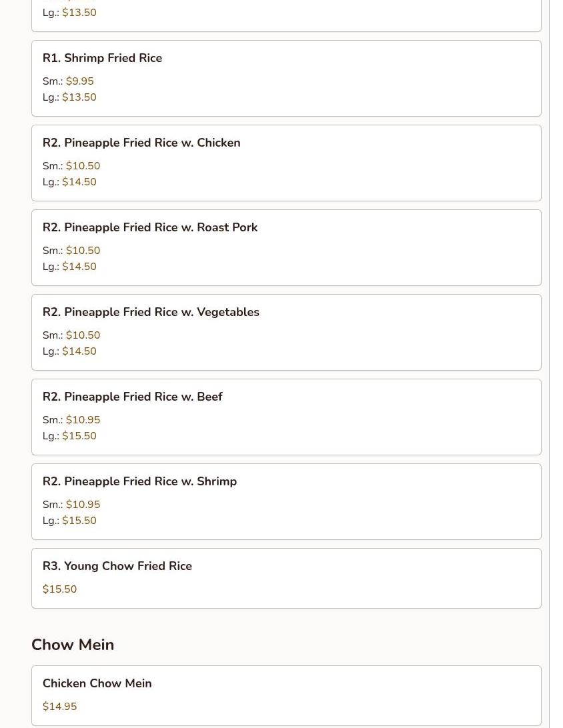Click the Chicken Chow Mein $14.95 price
The image size is (563, 728).
click(59, 707)
